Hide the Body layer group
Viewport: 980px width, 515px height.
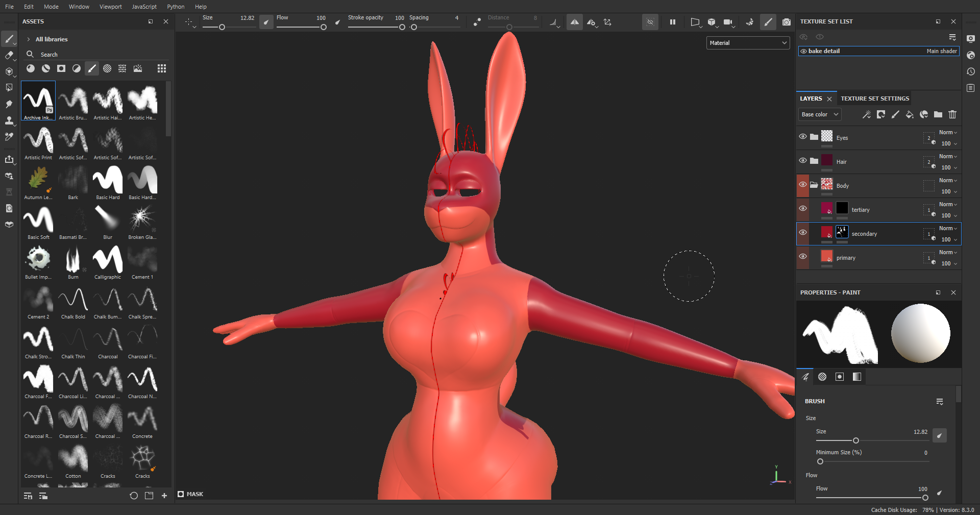[803, 184]
